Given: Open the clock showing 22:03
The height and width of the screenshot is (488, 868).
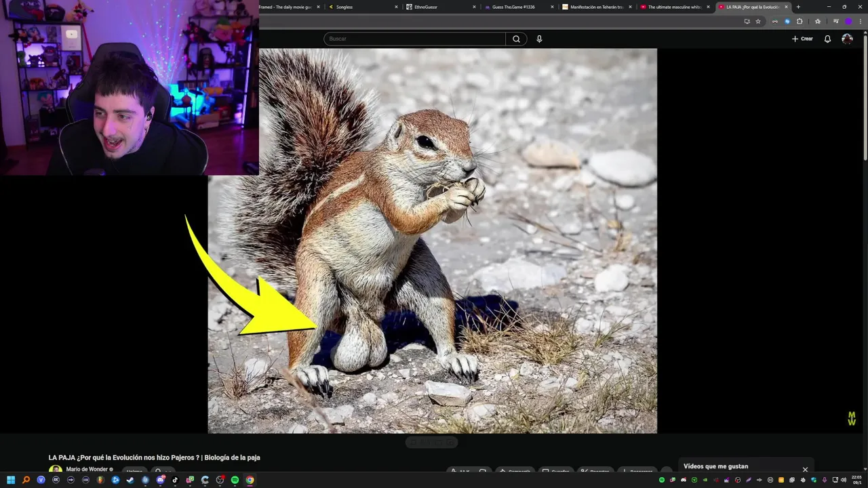Looking at the screenshot, I should pos(856,480).
